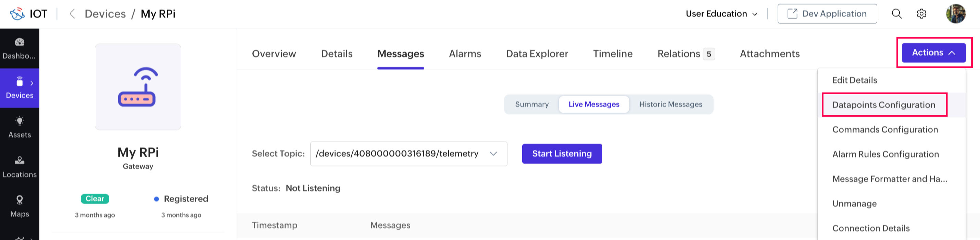This screenshot has height=240, width=980.
Task: Go to Maps via sidebar pin icon
Action: tap(20, 200)
